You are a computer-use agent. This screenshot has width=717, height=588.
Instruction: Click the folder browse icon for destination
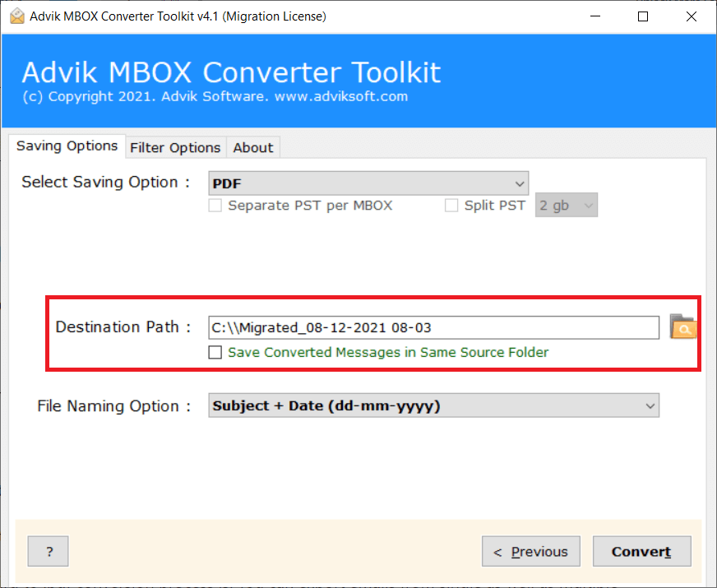pos(682,326)
